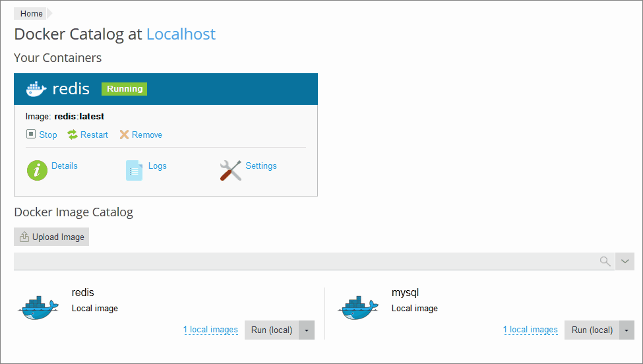Click the mysql image whale logo
Screen dimensions: 643x364
pos(358,308)
